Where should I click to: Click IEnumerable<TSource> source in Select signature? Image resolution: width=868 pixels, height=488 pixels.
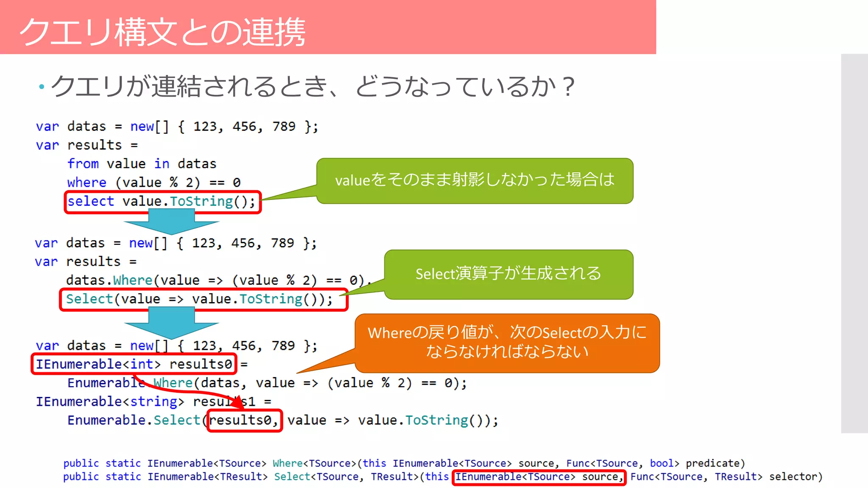pyautogui.click(x=539, y=477)
